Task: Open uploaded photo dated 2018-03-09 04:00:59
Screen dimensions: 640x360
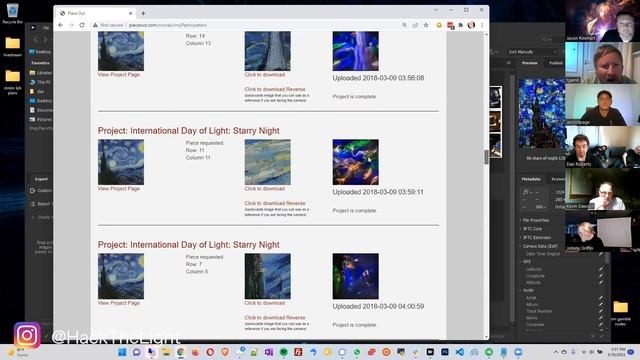Action: coord(356,276)
